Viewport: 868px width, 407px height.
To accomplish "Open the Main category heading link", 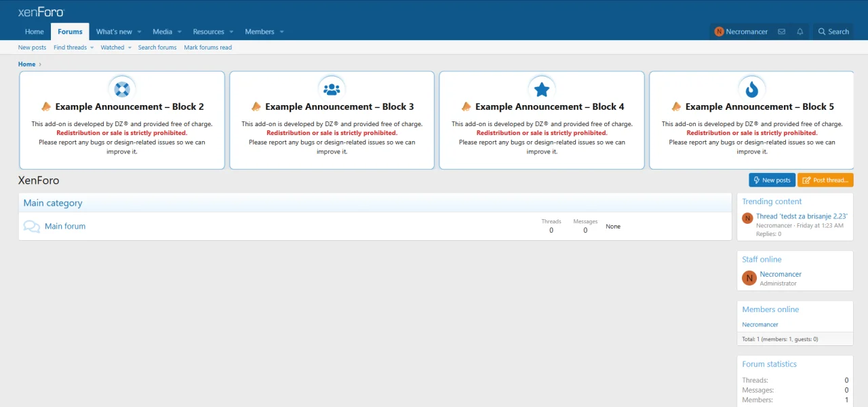I will click(x=53, y=203).
